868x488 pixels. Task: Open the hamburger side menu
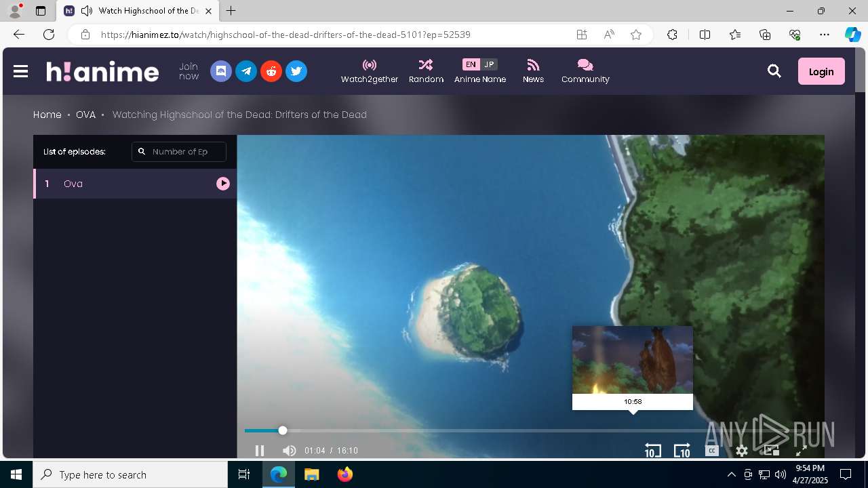point(20,71)
